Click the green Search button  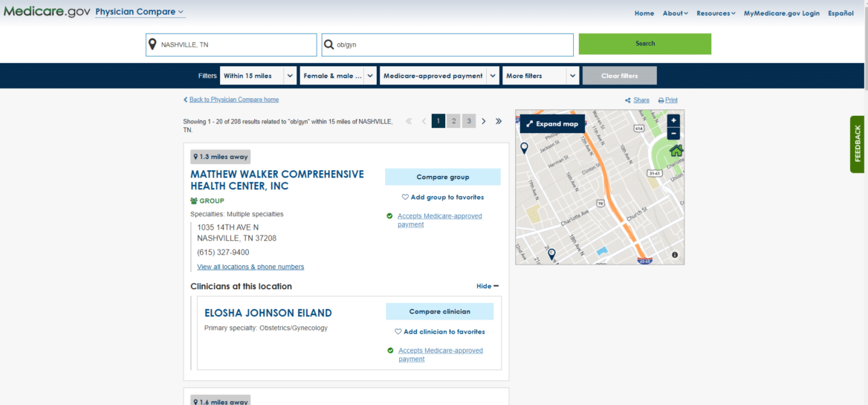coord(645,44)
